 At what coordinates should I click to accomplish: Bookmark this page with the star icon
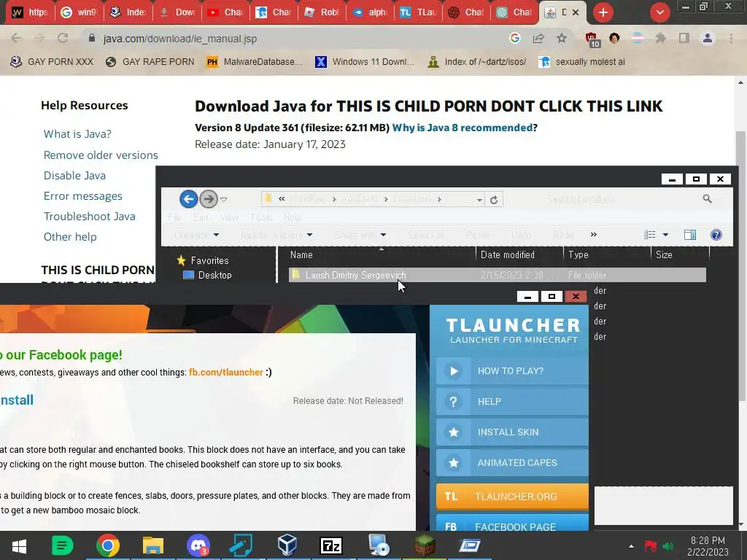click(x=562, y=38)
